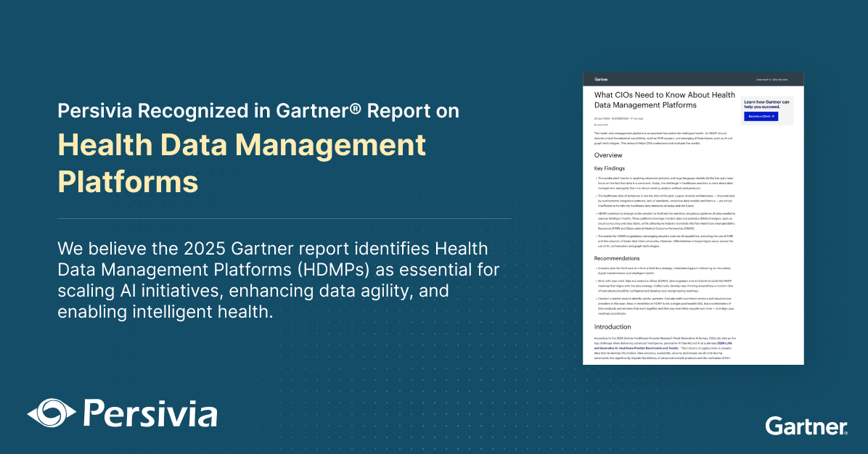Open the Gartner report page thumbnail

coord(693,218)
